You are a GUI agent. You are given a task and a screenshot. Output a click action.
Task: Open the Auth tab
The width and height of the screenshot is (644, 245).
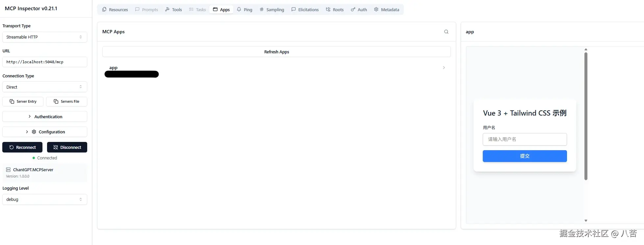(359, 10)
